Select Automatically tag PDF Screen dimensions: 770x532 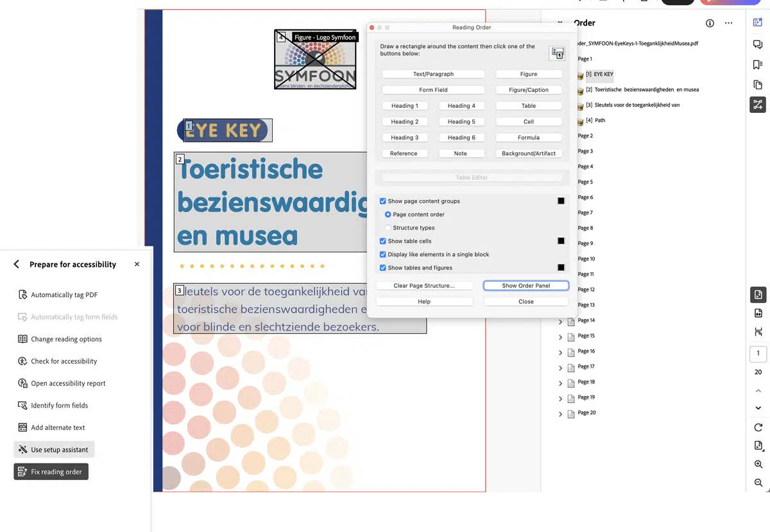58,295
